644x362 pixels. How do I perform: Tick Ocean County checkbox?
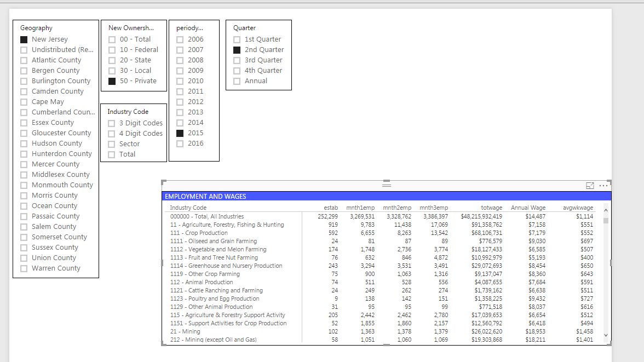[x=24, y=206]
